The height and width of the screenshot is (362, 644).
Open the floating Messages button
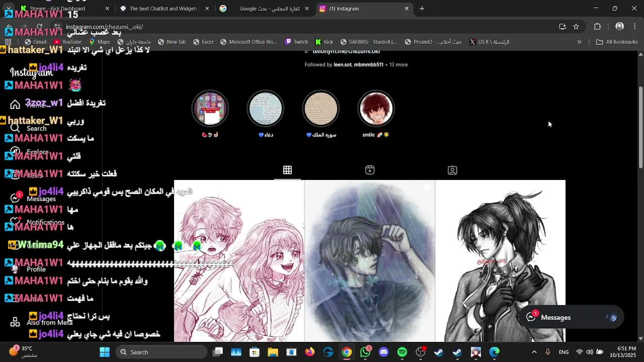pos(571,317)
